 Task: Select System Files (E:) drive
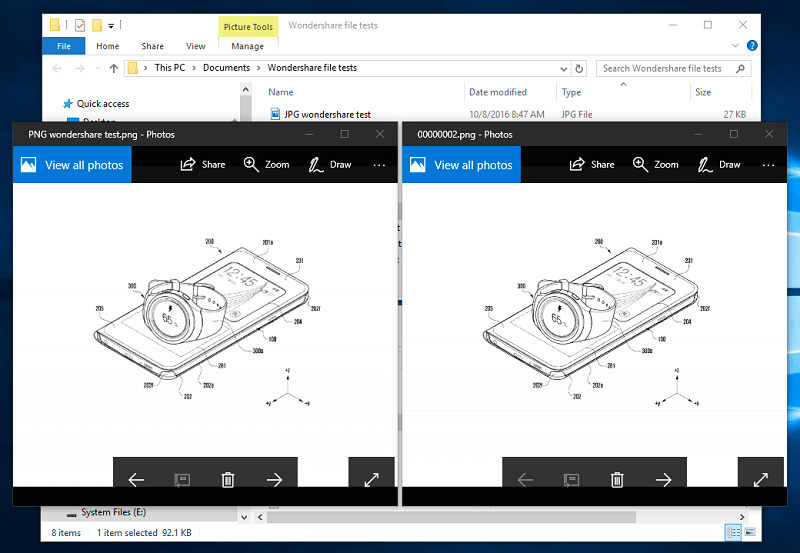(113, 512)
